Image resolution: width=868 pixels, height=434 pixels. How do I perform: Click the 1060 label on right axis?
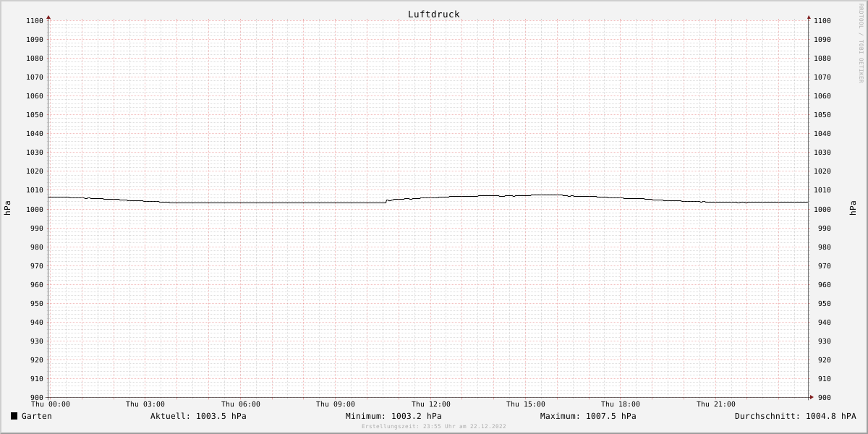point(822,96)
